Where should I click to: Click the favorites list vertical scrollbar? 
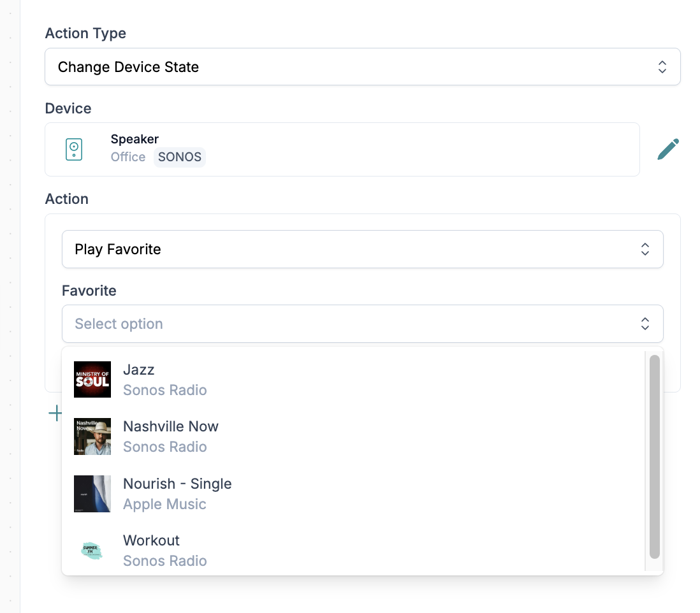(x=655, y=457)
